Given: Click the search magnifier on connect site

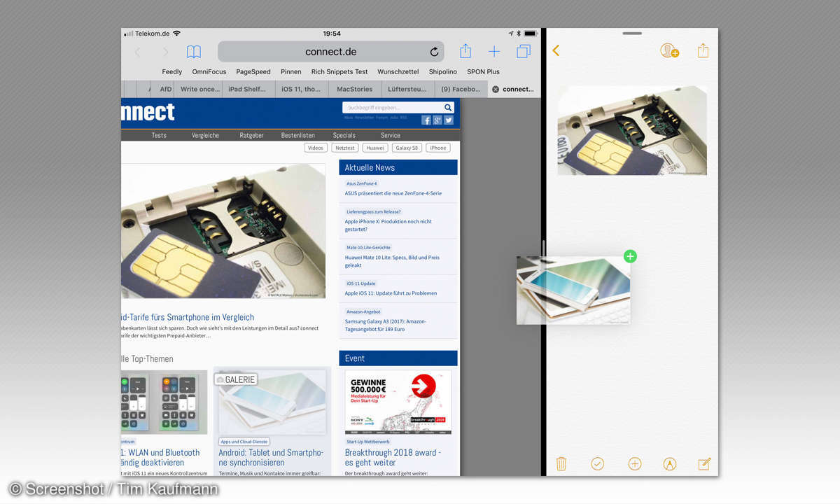Looking at the screenshot, I should (448, 107).
